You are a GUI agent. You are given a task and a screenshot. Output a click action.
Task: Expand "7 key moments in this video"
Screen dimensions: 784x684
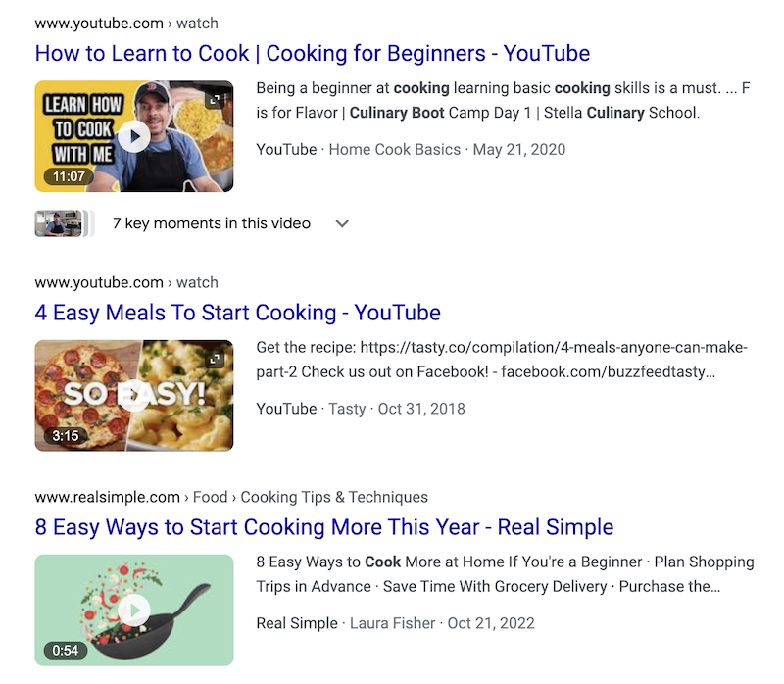(212, 223)
